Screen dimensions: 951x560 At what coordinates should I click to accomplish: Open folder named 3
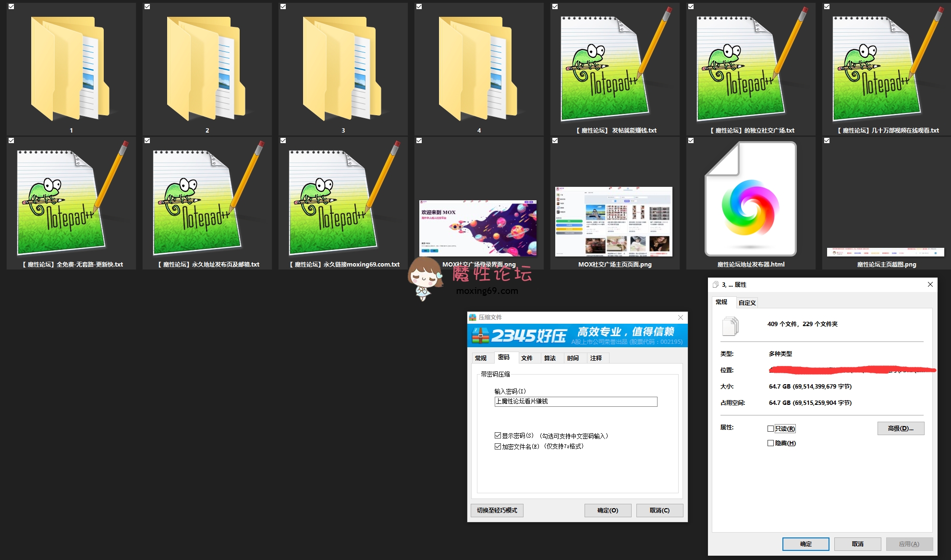click(342, 69)
